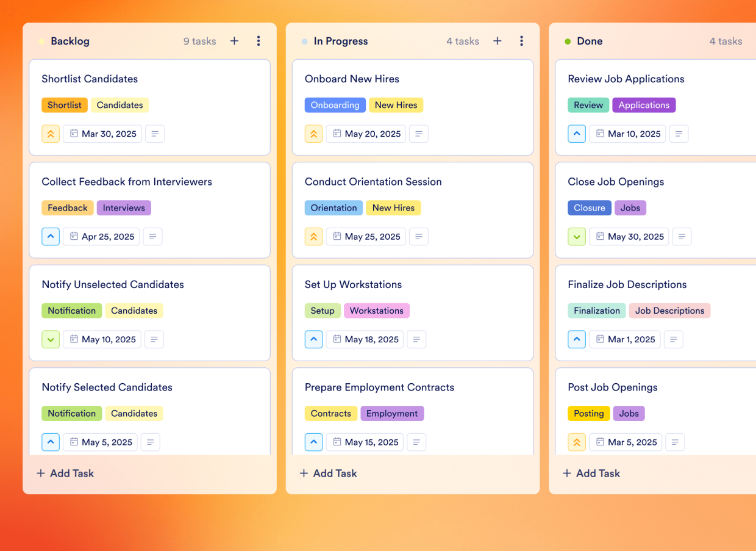This screenshot has width=756, height=551.
Task: Open description icon on Shortlist Candidates card
Action: [x=155, y=134]
